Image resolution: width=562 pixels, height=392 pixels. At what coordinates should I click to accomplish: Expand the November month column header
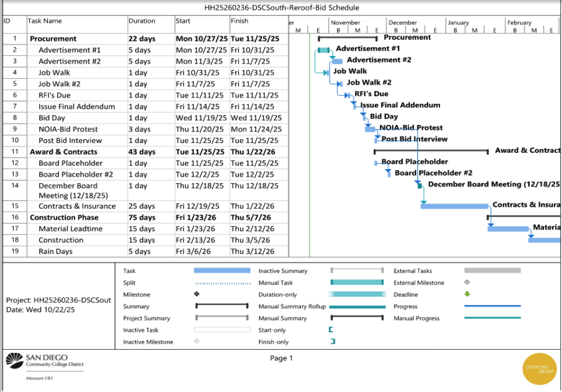pos(346,22)
